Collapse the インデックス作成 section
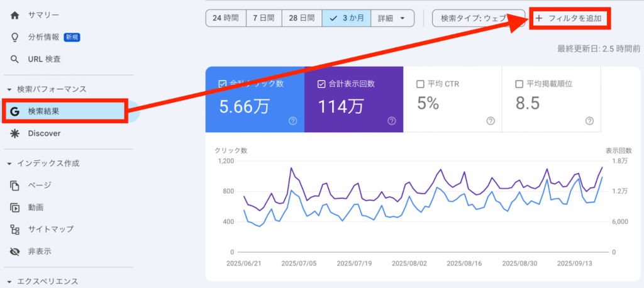 coord(9,163)
